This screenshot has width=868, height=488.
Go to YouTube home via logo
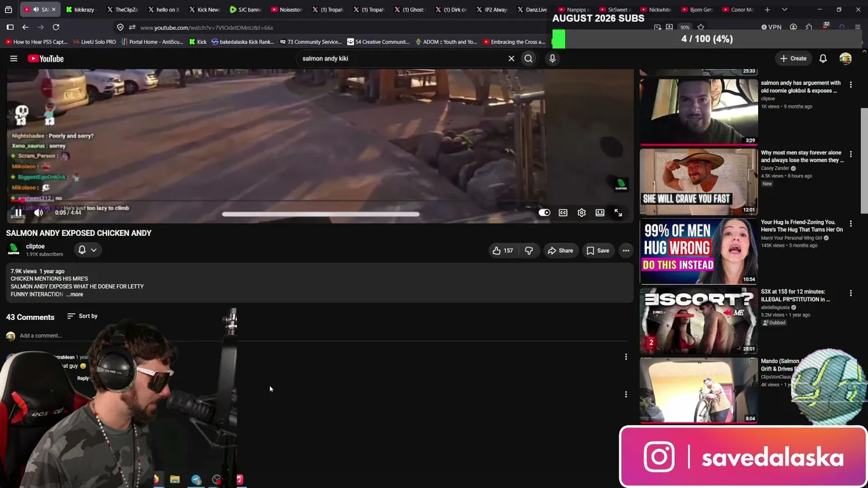click(45, 59)
